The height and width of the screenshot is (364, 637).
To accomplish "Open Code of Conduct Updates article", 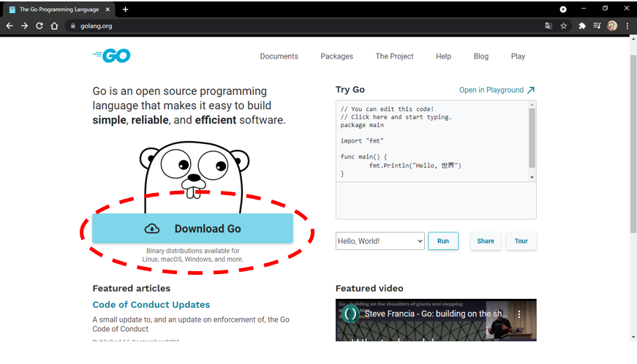I will (151, 305).
